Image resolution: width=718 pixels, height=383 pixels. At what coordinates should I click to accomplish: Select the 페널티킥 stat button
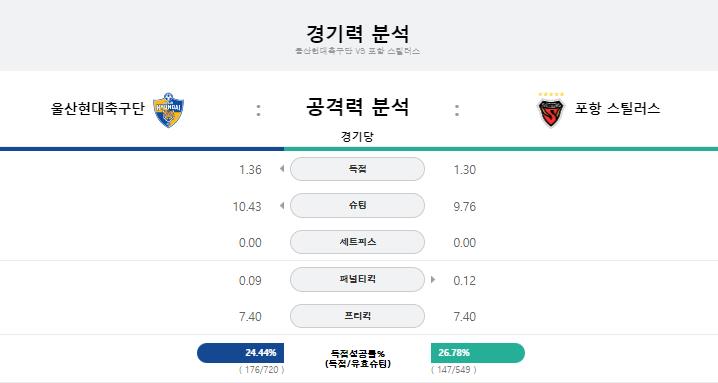tap(357, 279)
